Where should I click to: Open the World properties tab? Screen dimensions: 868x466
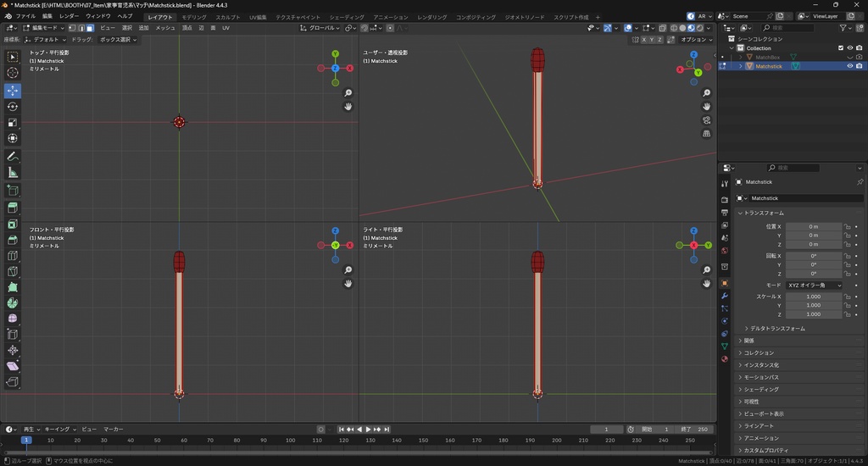click(x=725, y=251)
